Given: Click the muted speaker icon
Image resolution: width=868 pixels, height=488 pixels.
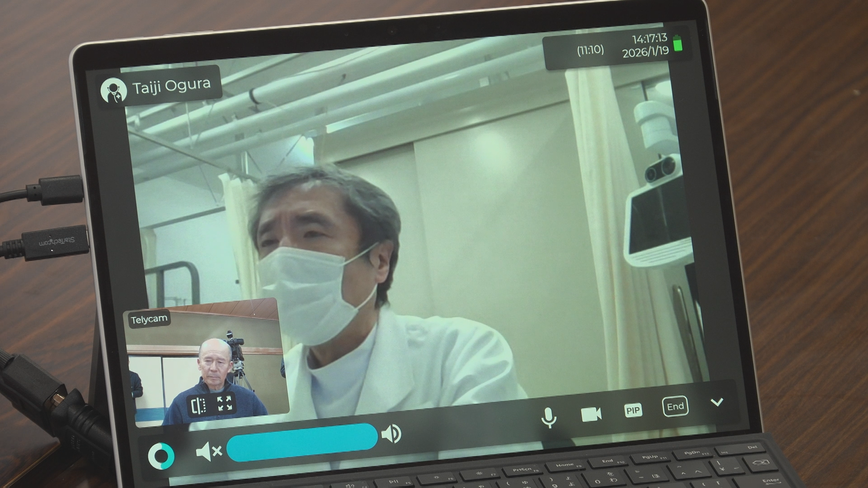Looking at the screenshot, I should pos(208,451).
